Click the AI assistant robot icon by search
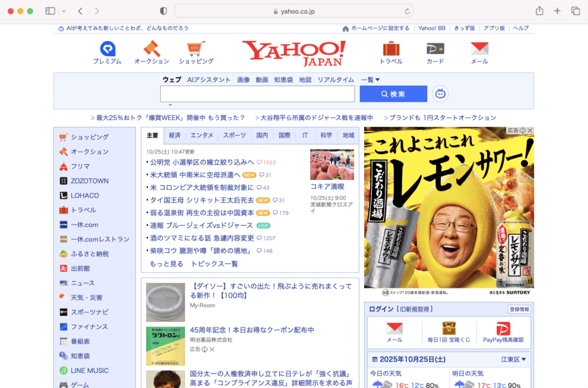Screen dimensions: 588x388 click(x=440, y=94)
